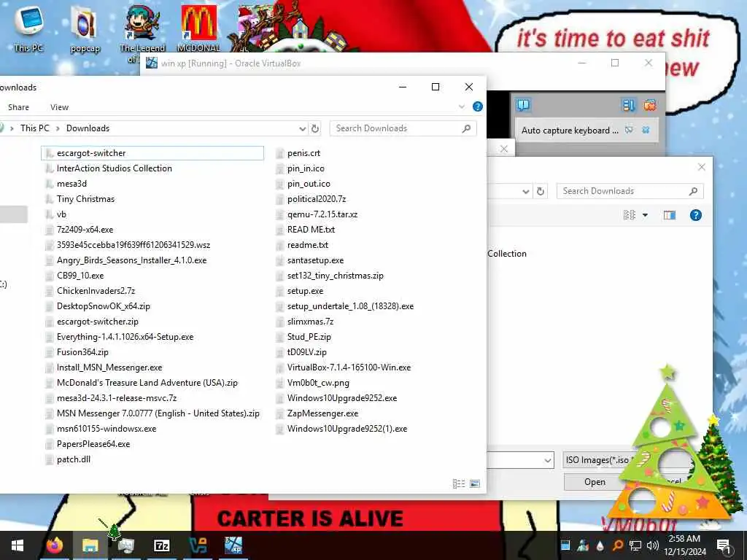This screenshot has height=560, width=747.
Task: Open the View ribbon tab
Action: tap(60, 107)
